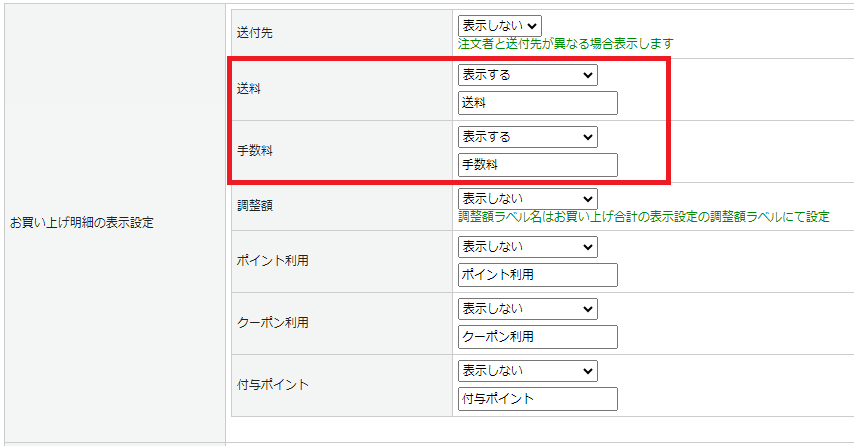Open the クーポン利用 display dropdown
This screenshot has height=446, width=854.
pos(527,308)
